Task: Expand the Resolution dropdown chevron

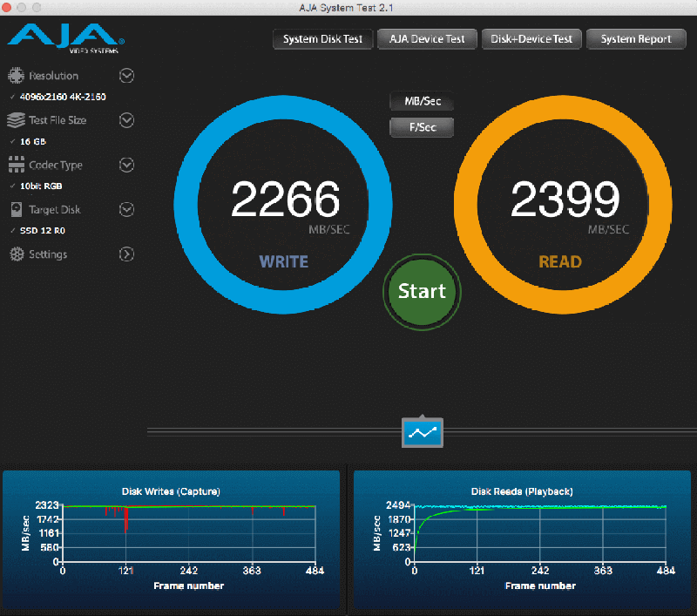Action: tap(126, 76)
